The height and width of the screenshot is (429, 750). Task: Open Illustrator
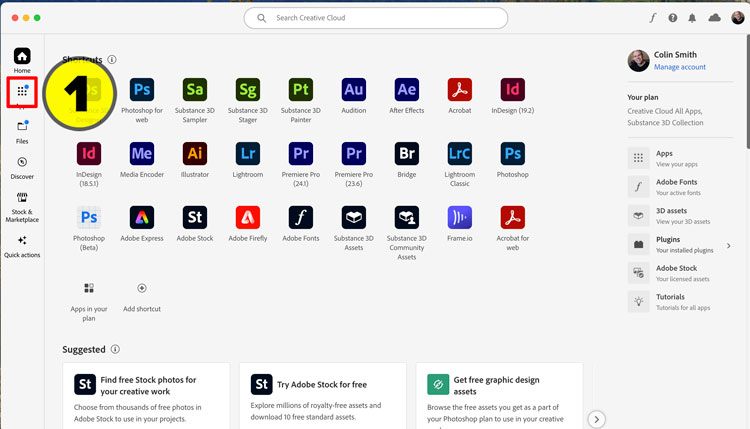click(195, 154)
